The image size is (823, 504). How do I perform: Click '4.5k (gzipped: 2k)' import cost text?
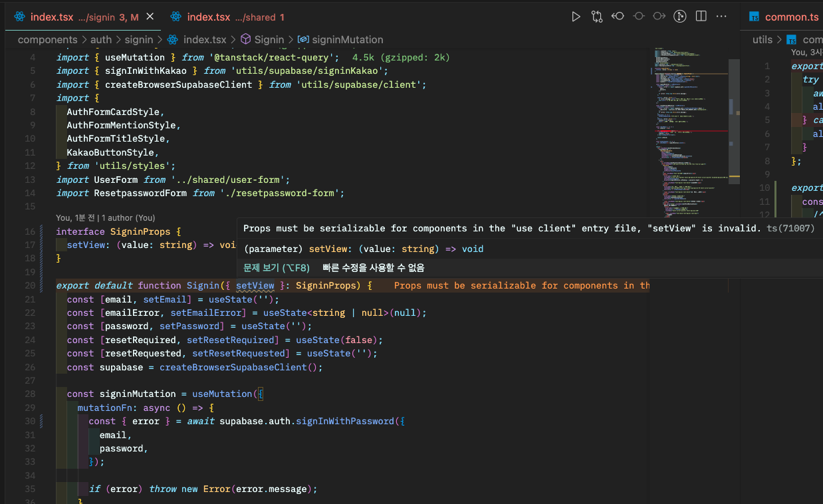401,58
